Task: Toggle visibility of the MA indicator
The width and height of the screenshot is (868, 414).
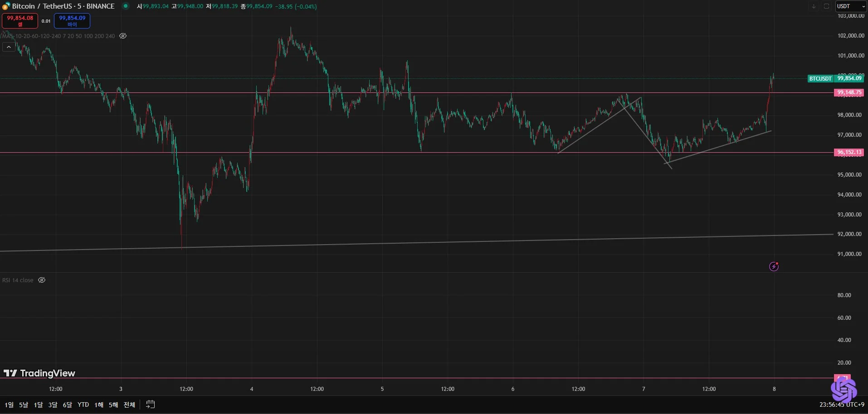Action: [123, 36]
